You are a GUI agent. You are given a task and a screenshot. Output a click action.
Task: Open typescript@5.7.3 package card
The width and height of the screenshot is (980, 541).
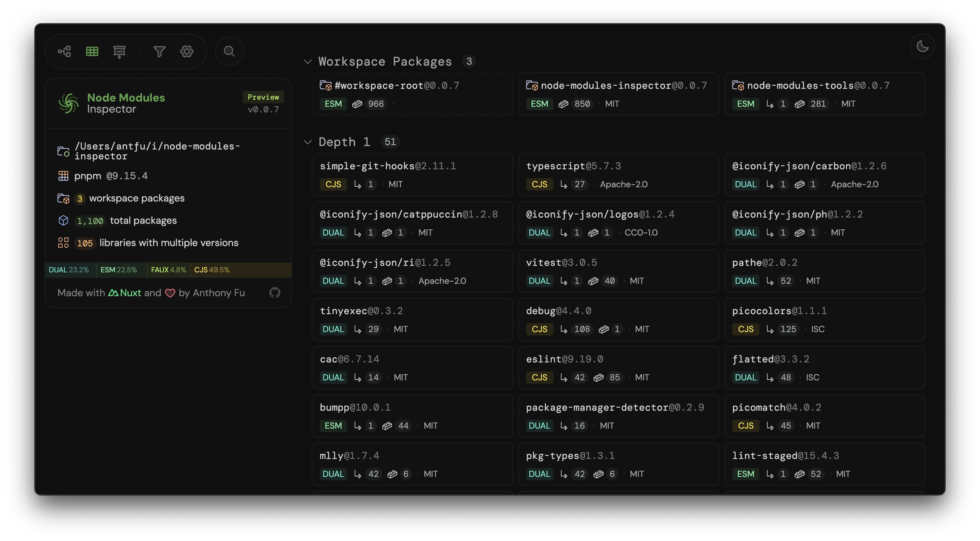tap(618, 175)
